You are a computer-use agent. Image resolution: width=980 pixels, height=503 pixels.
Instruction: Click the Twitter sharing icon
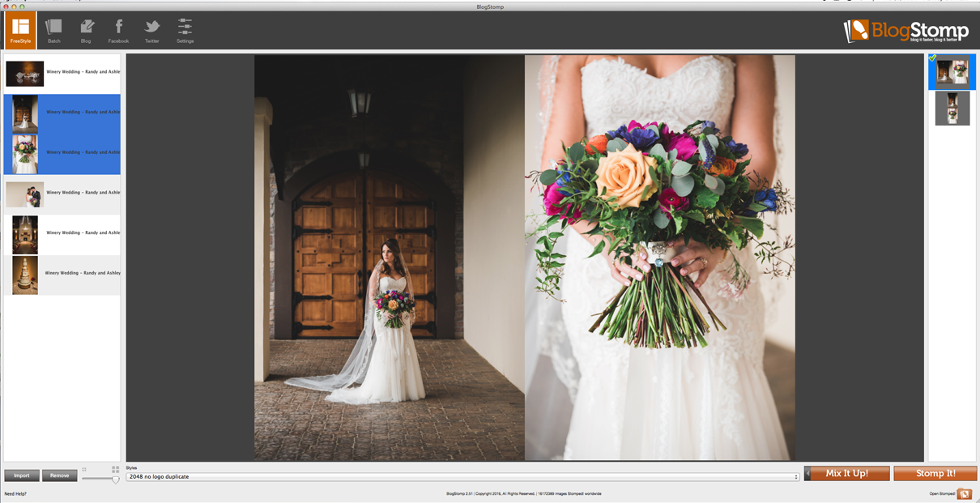[151, 26]
